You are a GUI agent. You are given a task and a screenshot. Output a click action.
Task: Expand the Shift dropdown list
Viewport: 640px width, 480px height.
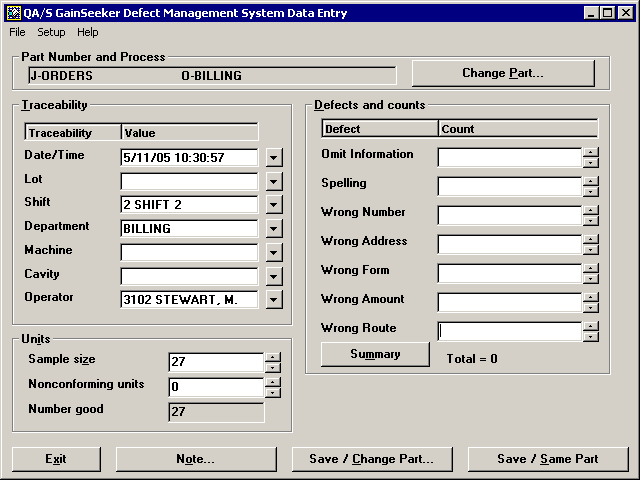(x=274, y=204)
